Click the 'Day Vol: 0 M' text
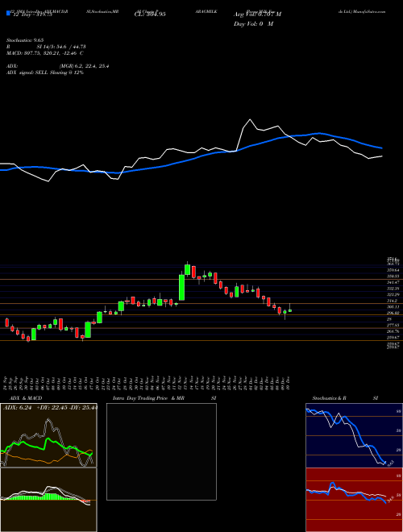403x532 pixels. tap(253, 23)
